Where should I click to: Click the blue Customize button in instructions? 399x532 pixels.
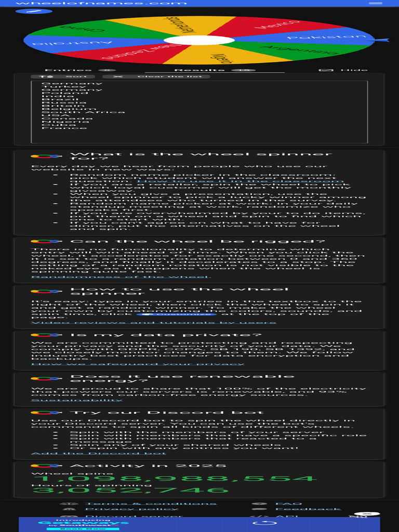tap(177, 314)
